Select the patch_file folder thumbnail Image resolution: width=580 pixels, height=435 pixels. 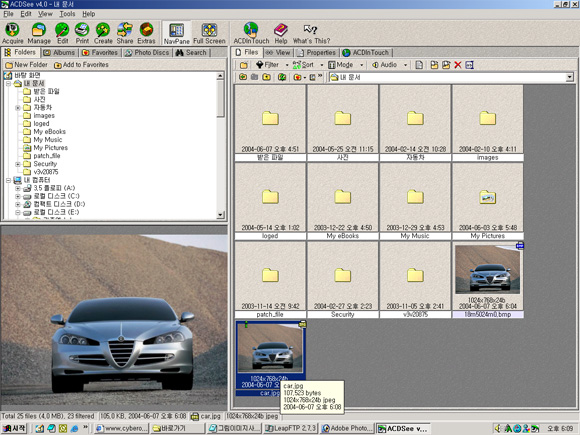click(270, 279)
